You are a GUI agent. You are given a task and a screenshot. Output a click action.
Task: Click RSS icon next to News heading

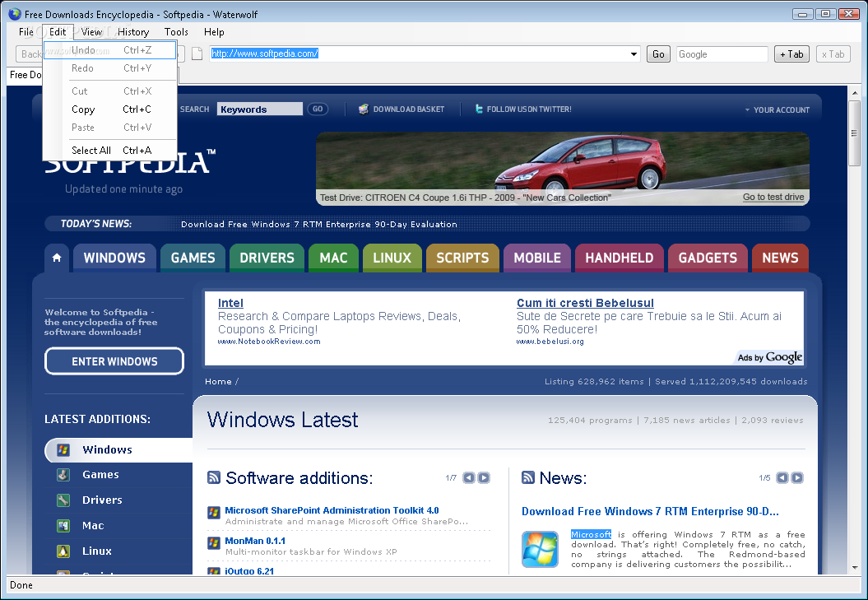coord(528,477)
